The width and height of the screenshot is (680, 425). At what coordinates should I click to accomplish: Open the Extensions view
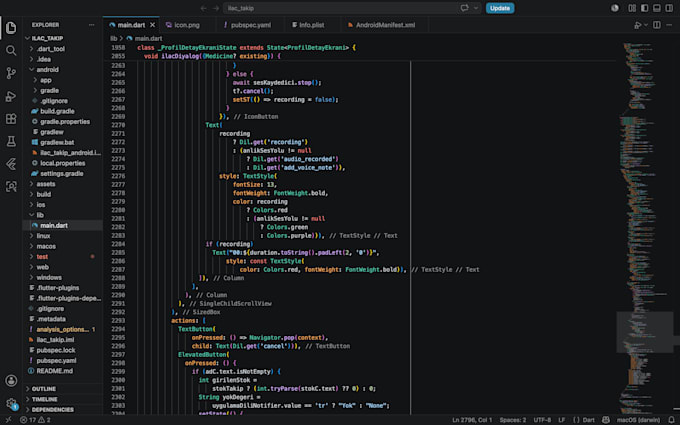tap(11, 119)
